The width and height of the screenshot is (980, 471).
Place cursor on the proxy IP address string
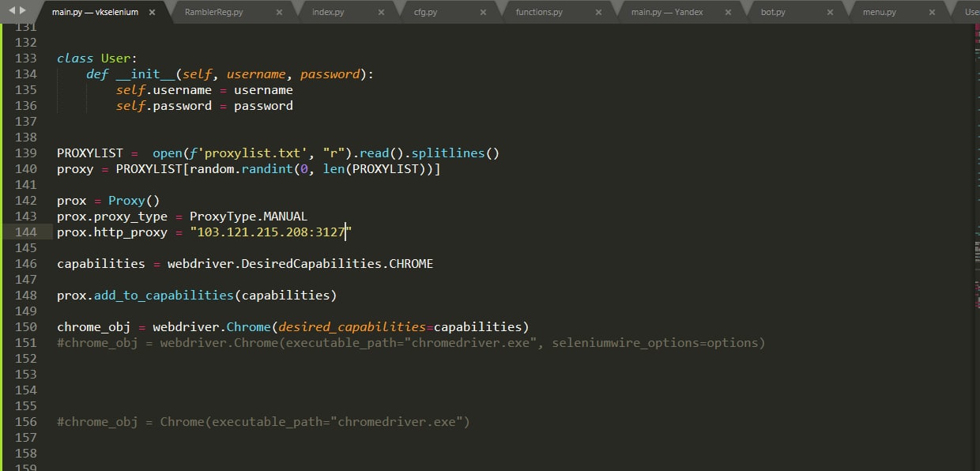coord(269,232)
